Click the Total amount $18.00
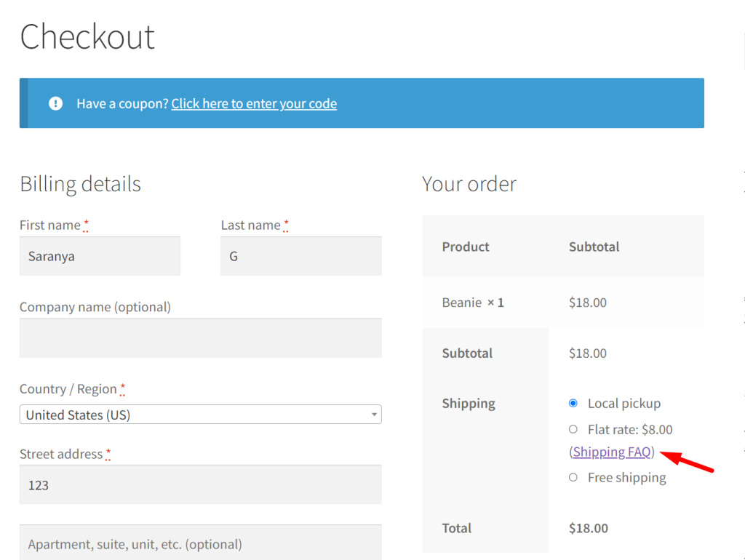Screen dimensions: 745x560 tap(589, 528)
